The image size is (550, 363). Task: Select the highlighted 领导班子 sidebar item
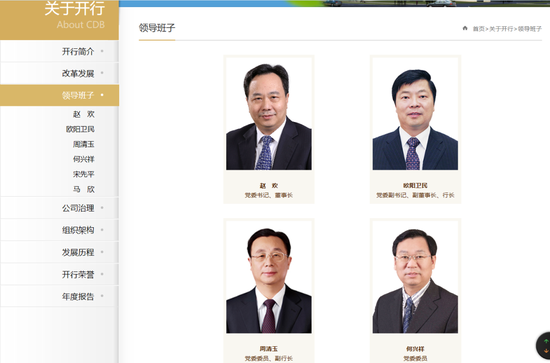pyautogui.click(x=59, y=95)
